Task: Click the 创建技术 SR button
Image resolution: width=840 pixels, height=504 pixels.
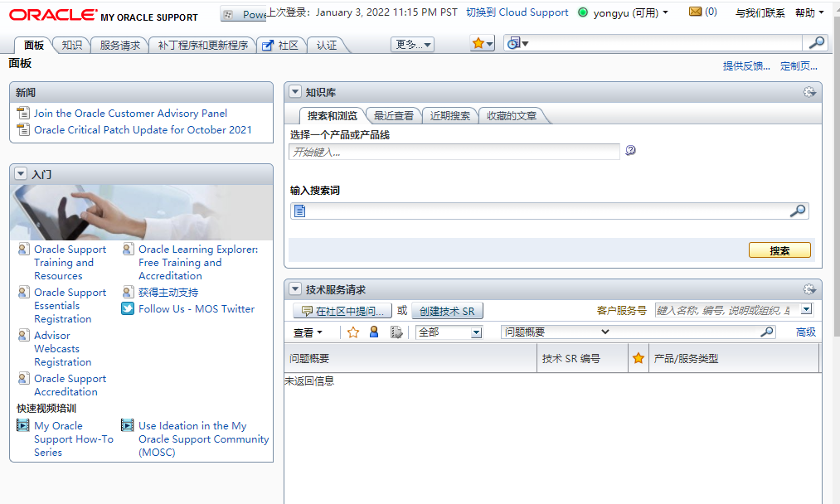Action: (x=447, y=311)
